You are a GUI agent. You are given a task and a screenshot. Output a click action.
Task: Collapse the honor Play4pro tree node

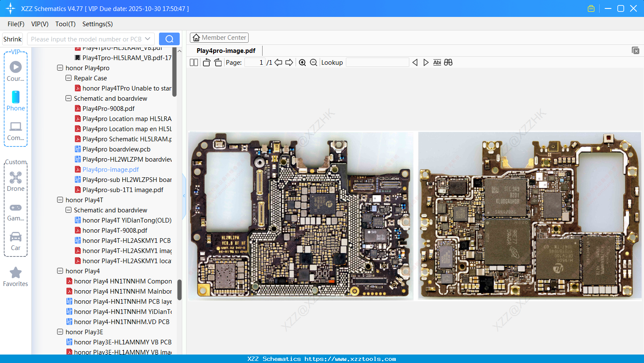[x=60, y=68]
